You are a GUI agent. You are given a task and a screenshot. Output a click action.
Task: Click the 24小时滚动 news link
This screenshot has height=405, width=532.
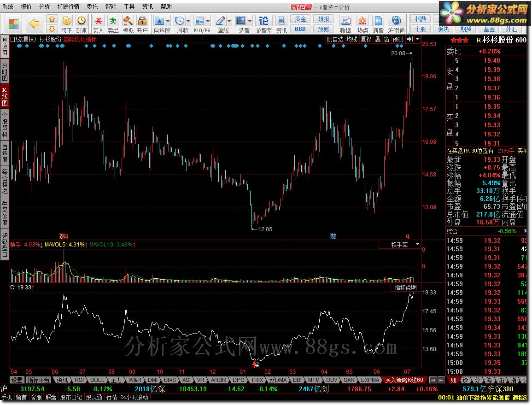(x=134, y=397)
